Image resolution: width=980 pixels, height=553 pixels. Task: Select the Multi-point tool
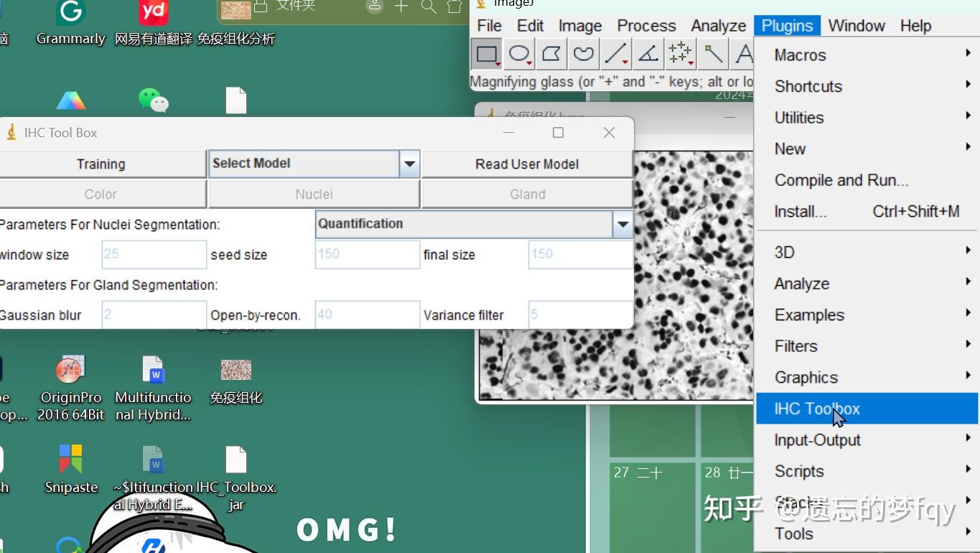pos(680,54)
